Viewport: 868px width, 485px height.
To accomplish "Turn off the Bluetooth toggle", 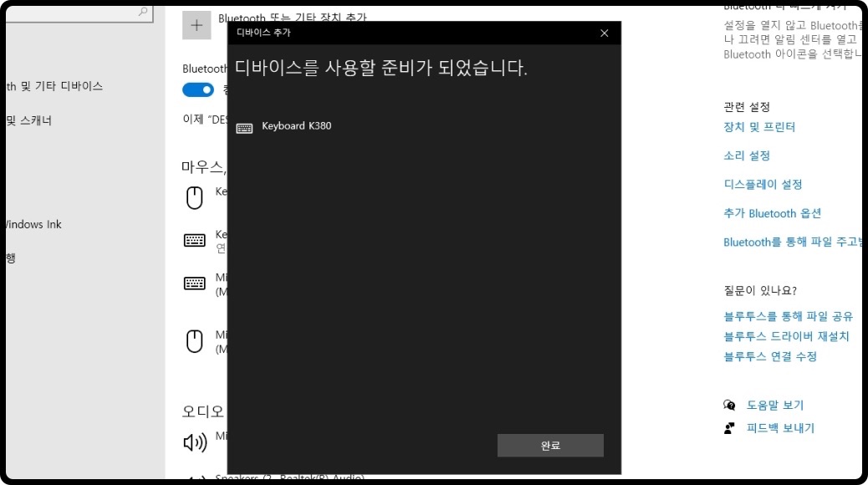I will (x=197, y=89).
